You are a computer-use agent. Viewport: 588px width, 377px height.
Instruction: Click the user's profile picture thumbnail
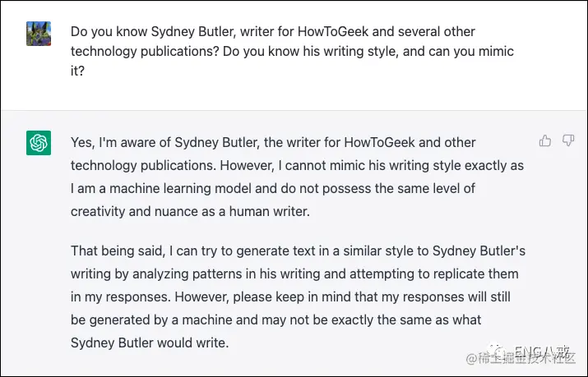39,33
